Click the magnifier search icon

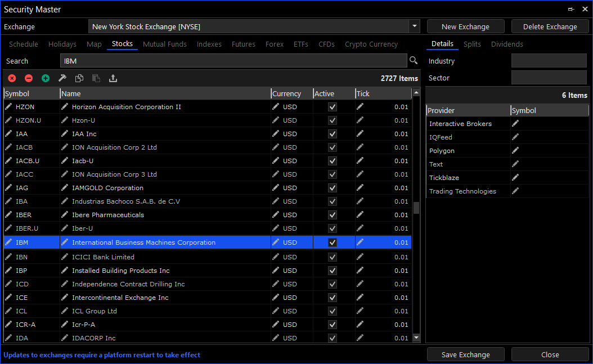(x=414, y=61)
